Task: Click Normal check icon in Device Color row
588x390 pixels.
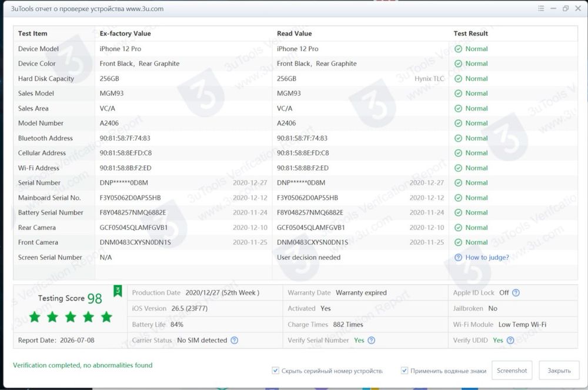Action: pos(458,64)
